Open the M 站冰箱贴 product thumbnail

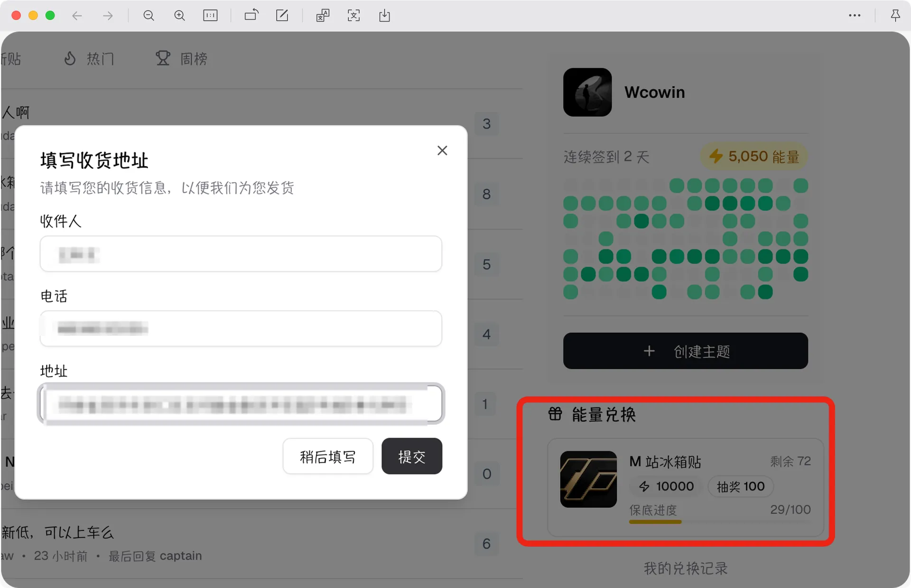coord(588,479)
